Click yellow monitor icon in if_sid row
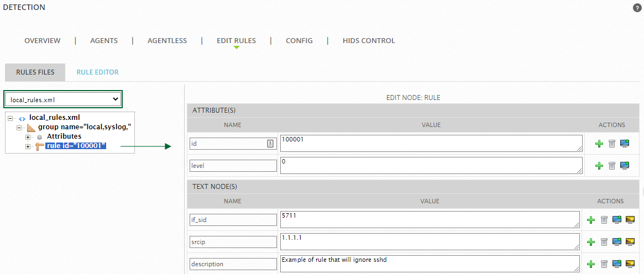This screenshot has width=644, height=274. pyautogui.click(x=630, y=220)
